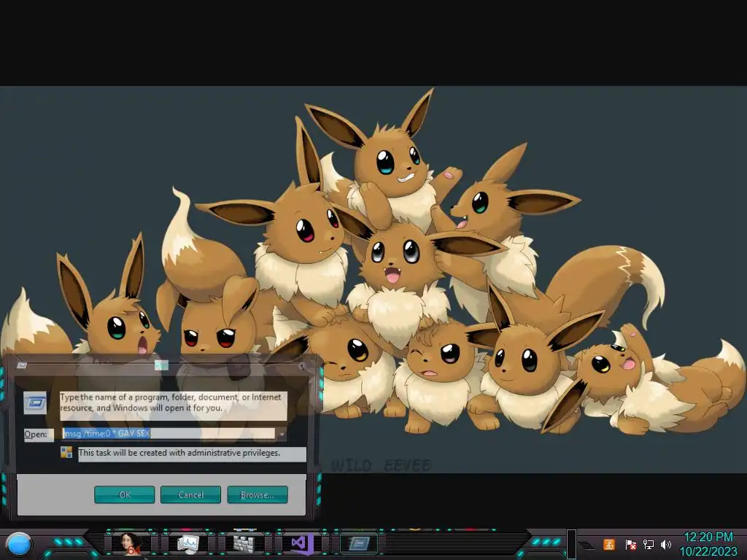Open the network tray icon
This screenshot has width=747, height=560.
click(649, 544)
